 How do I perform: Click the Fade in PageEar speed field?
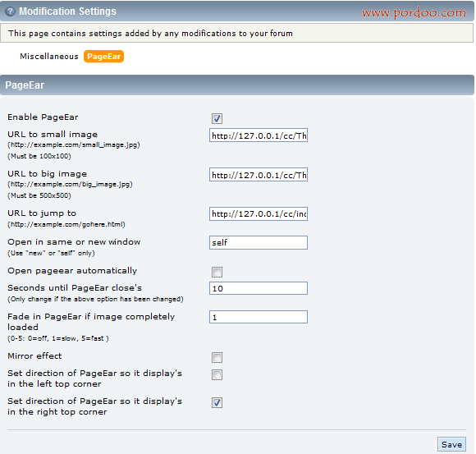259,317
